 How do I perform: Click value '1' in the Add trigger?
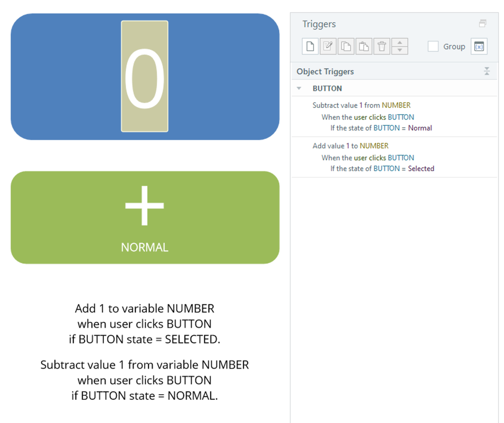(348, 146)
